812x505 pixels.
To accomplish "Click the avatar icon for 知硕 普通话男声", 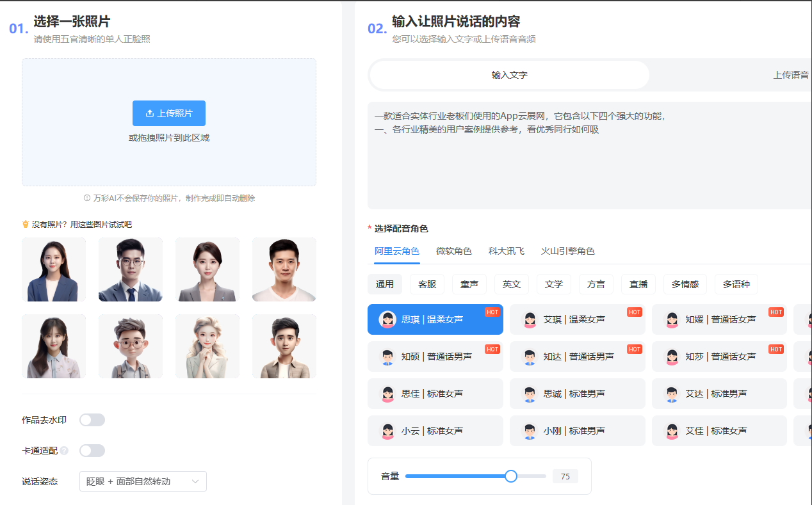I will coord(387,357).
